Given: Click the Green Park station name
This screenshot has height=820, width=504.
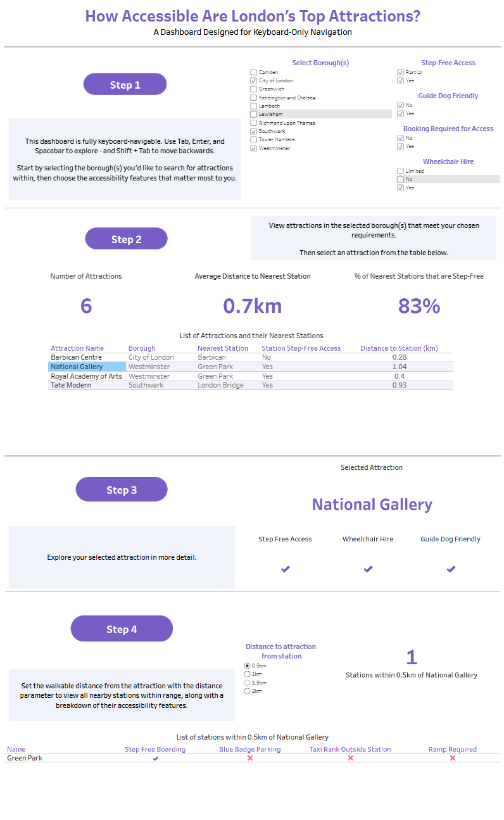Looking at the screenshot, I should (25, 758).
